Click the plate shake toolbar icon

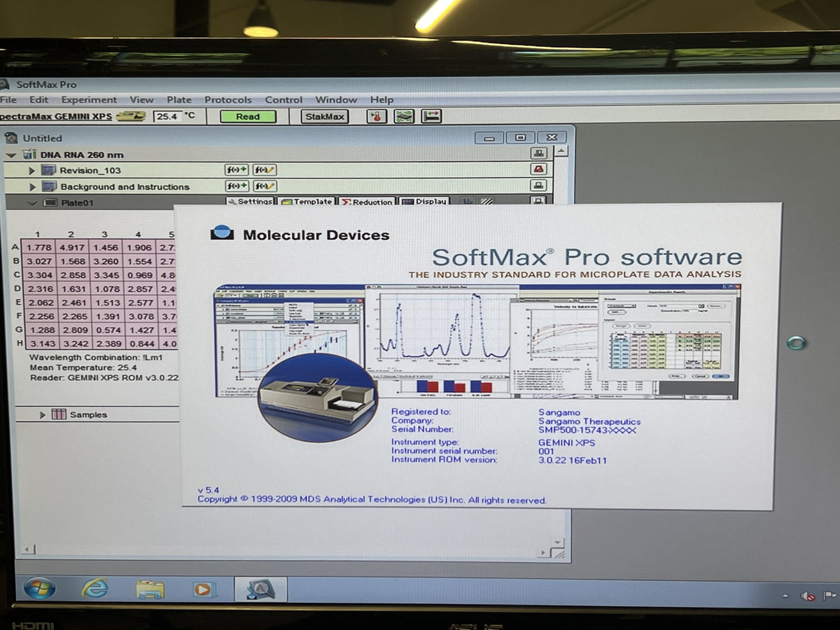(x=404, y=116)
